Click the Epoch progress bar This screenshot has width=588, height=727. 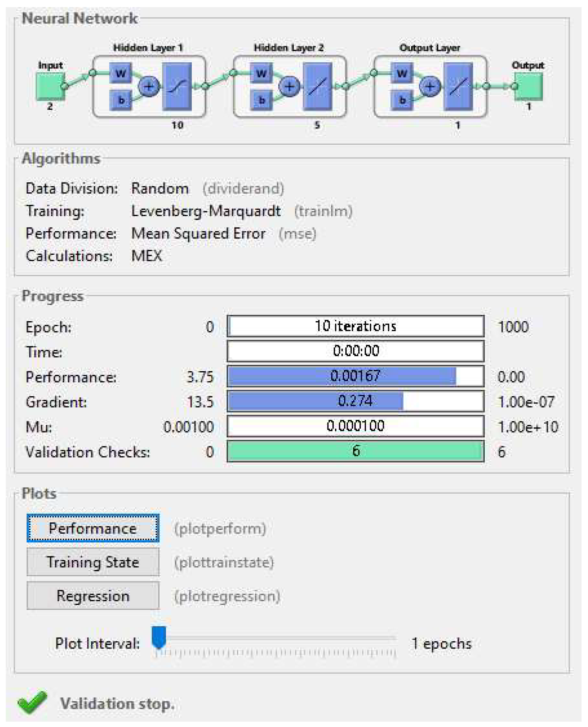(x=355, y=326)
